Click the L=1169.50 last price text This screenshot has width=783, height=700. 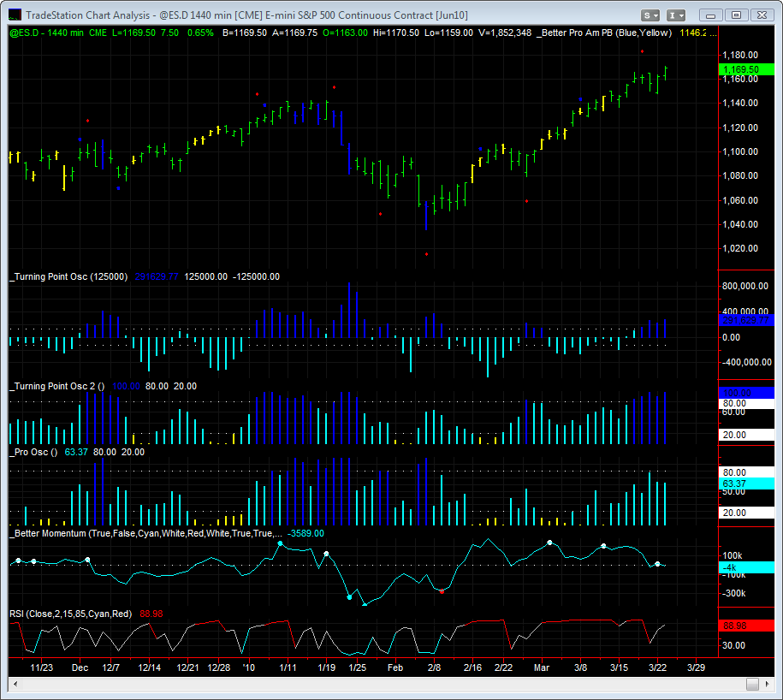click(133, 33)
